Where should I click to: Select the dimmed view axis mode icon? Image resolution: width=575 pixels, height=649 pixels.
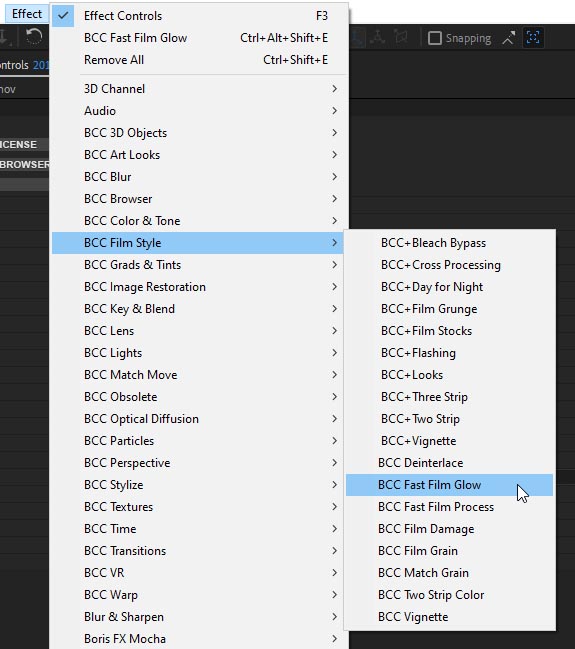click(x=401, y=38)
